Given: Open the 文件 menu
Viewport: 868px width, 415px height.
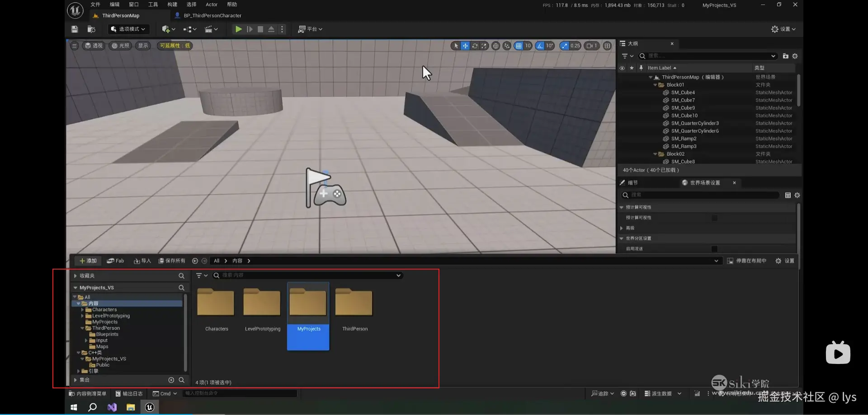Looking at the screenshot, I should tap(95, 5).
